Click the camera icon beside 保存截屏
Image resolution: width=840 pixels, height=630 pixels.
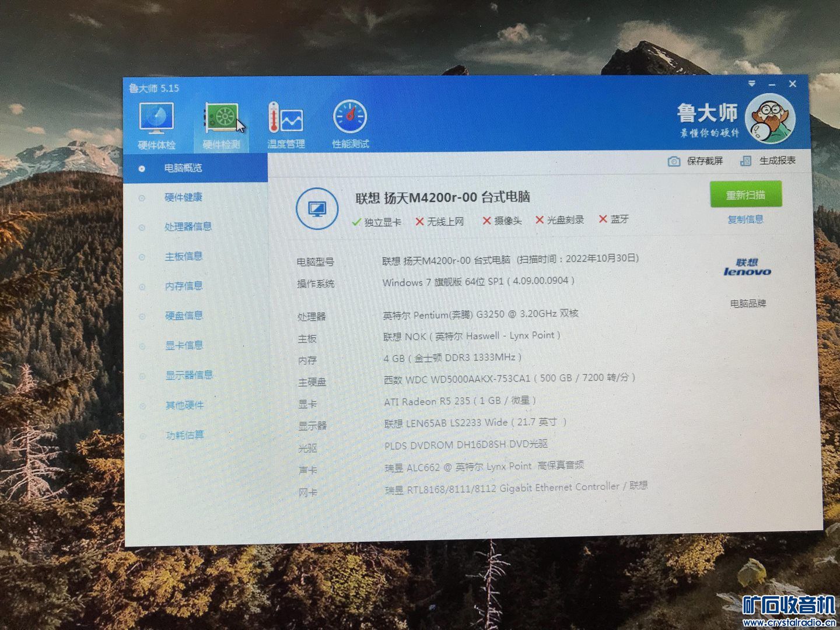point(674,161)
